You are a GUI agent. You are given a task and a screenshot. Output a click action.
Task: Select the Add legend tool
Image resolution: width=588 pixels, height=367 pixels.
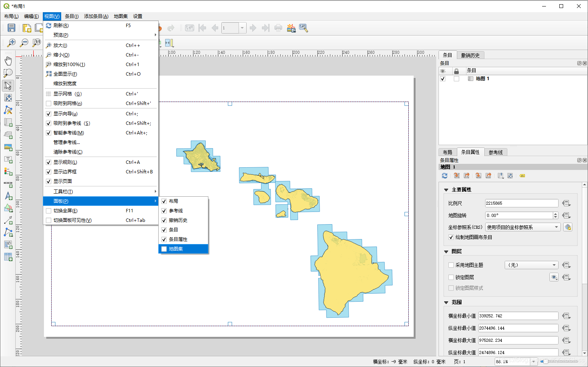point(8,171)
